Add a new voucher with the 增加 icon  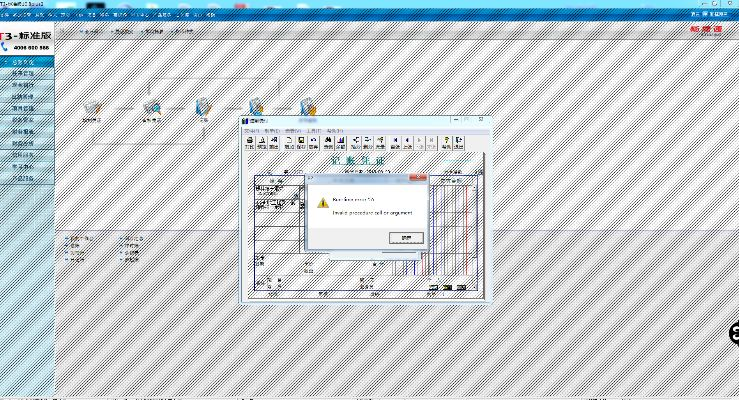click(x=289, y=142)
